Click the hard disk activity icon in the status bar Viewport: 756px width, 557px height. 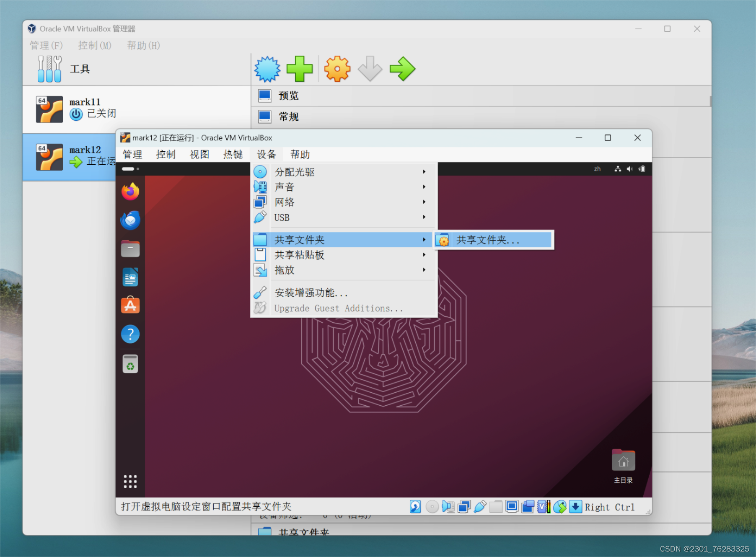pos(415,507)
